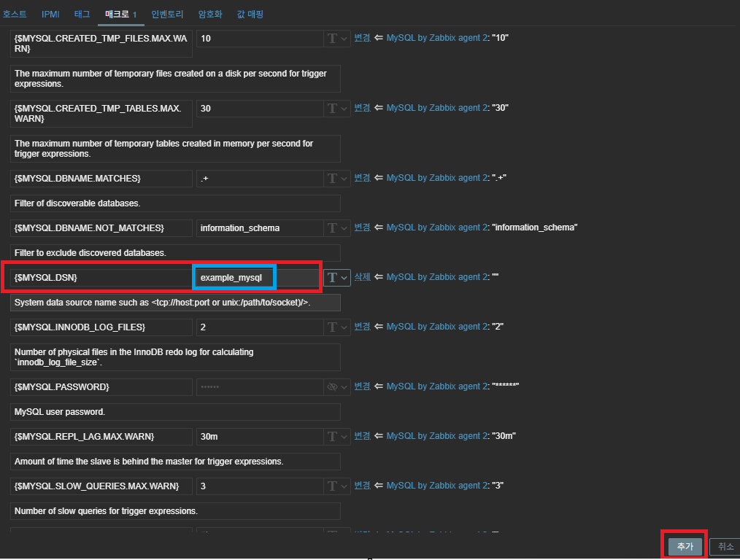Click the 변경 link for {$MYSQL.PASSWORD}
Viewport: 740px width, 560px height.
(362, 386)
